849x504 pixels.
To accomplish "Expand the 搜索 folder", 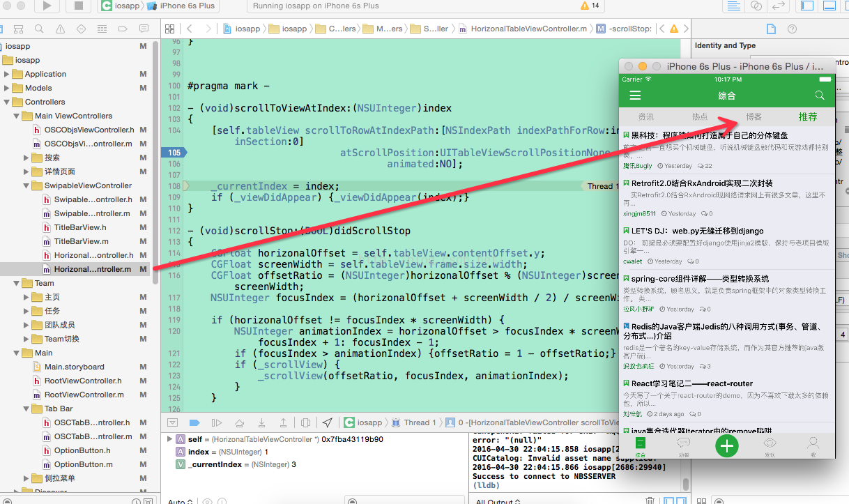I will 26,158.
